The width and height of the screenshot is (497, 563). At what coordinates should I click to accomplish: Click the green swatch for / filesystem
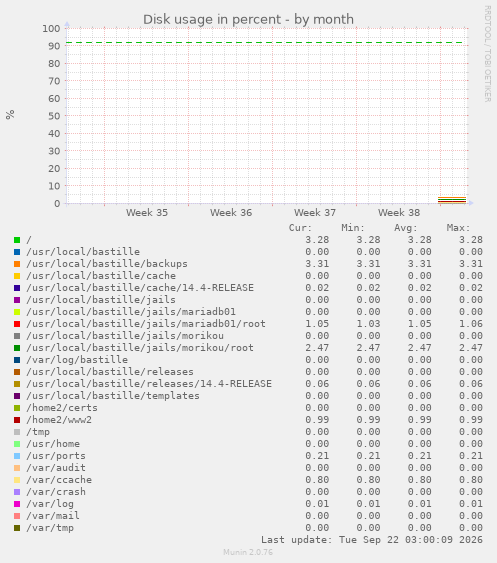[17, 240]
